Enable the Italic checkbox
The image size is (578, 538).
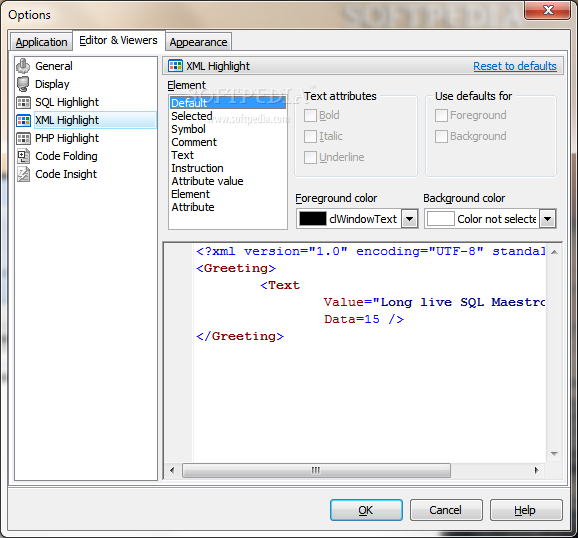coord(310,136)
